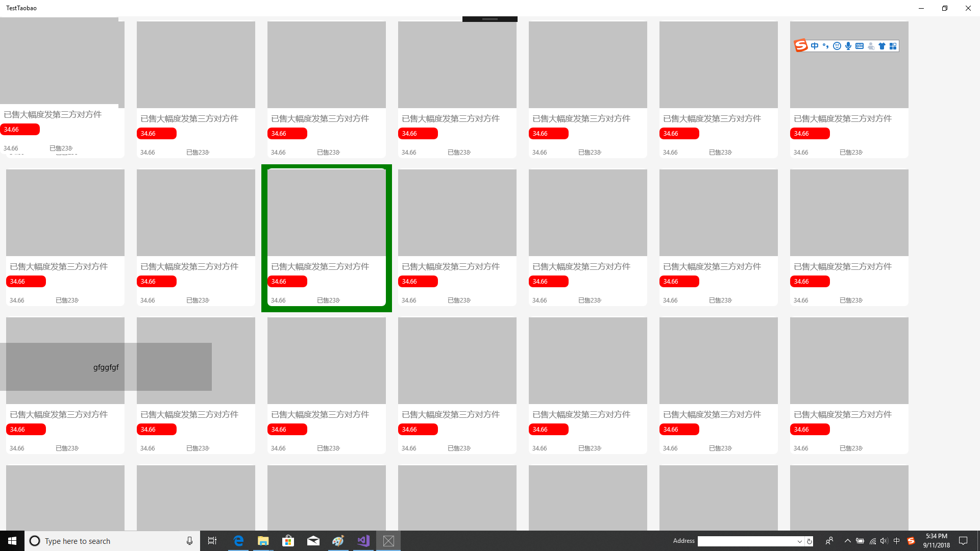Open the soft keyboard from the Sogou IME bar

(x=860, y=46)
